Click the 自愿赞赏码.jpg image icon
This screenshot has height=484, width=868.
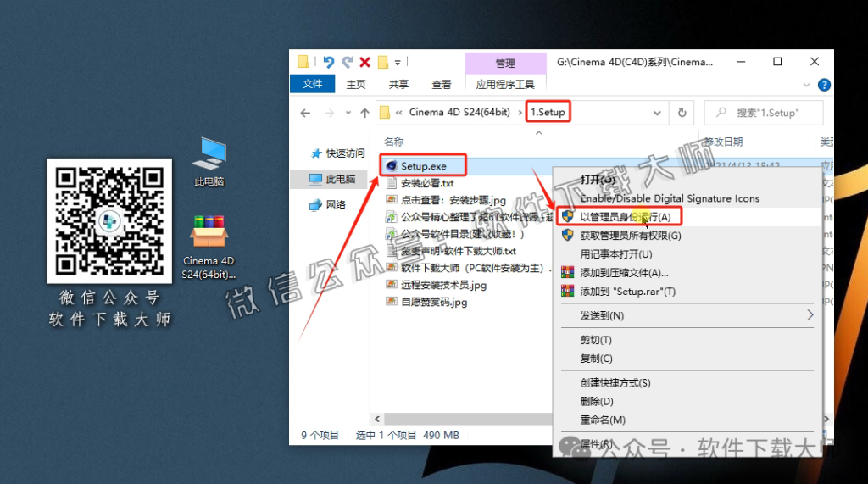pyautogui.click(x=392, y=303)
